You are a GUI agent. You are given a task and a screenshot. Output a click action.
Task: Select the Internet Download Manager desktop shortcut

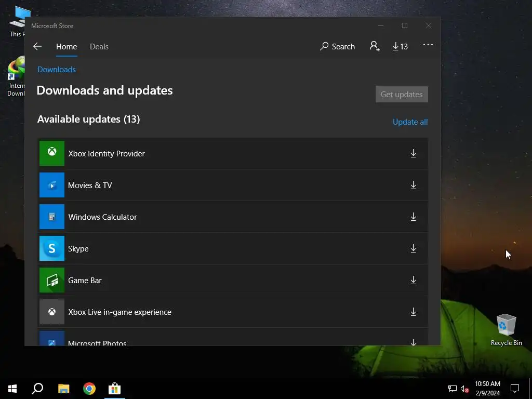(16, 76)
